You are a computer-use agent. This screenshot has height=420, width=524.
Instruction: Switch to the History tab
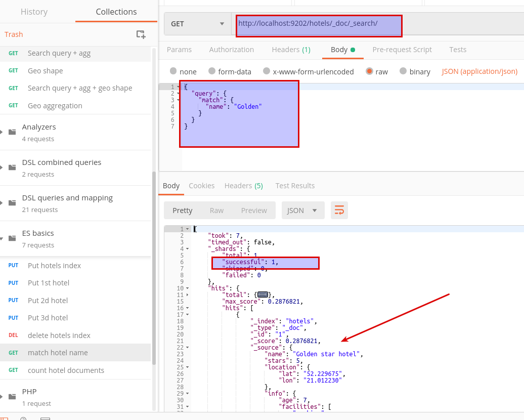(x=35, y=12)
